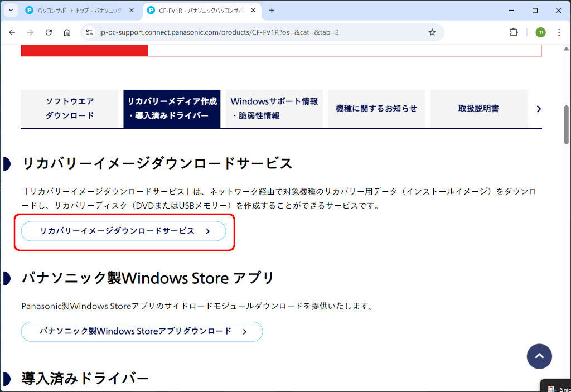The image size is (571, 392).
Task: Open the Windowsサポート情報・脆弱性情報 tab
Action: [x=274, y=109]
